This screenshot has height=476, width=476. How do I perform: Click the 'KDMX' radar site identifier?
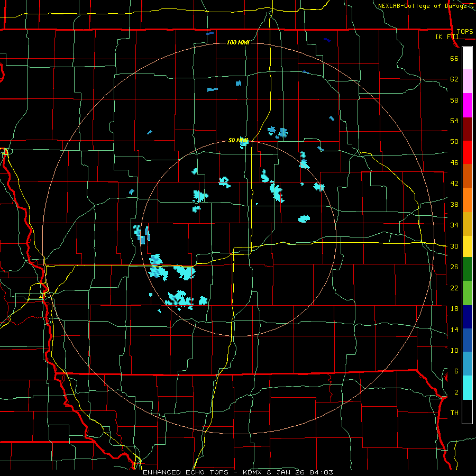point(253,472)
